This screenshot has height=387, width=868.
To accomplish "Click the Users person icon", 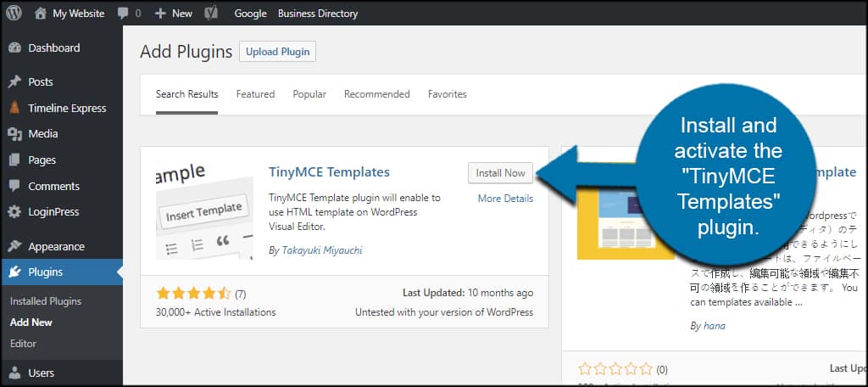I will tap(15, 373).
